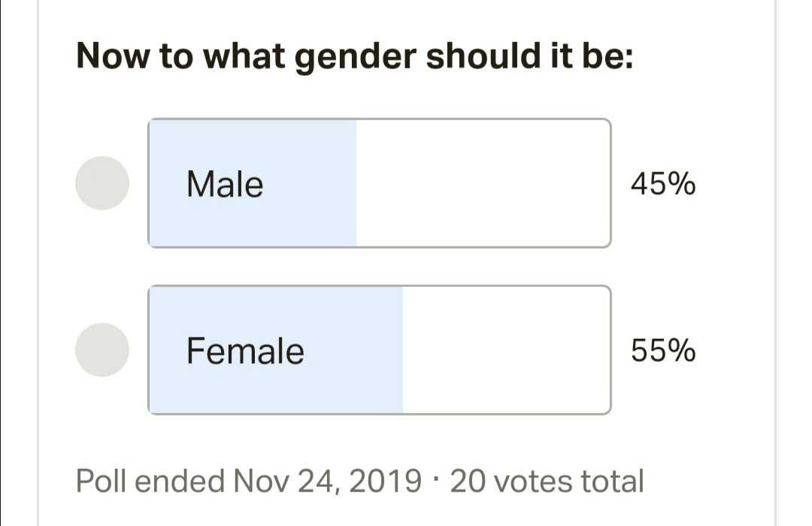Click the right end of the Male bar
This screenshot has width=812, height=526.
pyautogui.click(x=598, y=183)
